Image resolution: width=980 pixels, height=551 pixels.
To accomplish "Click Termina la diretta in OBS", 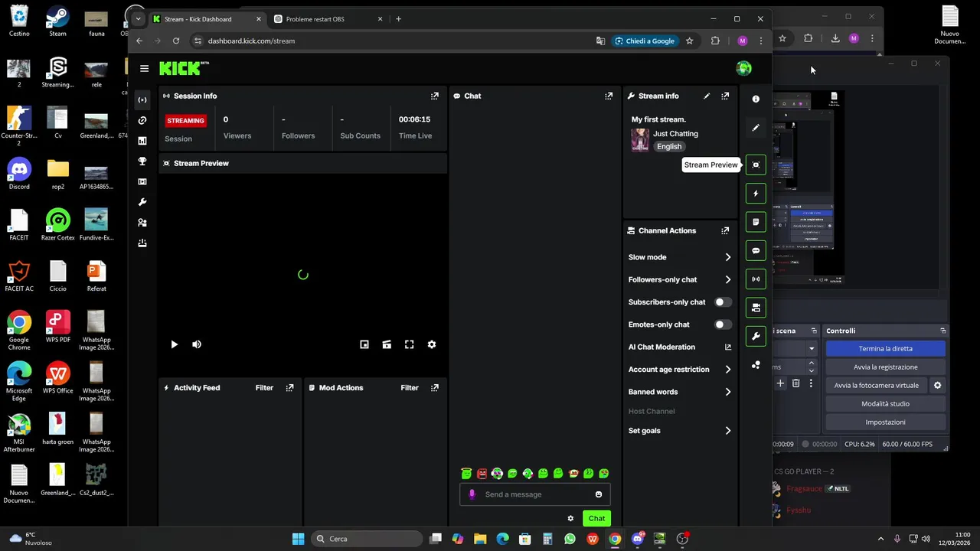I will point(885,348).
